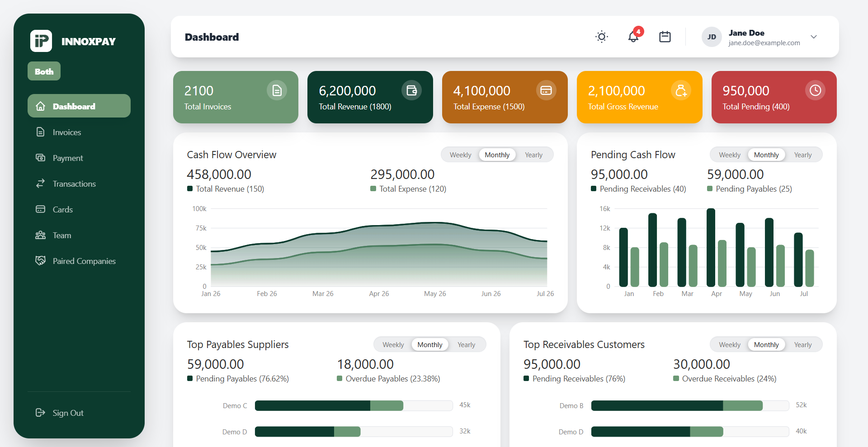
Task: Set Top Receivables Customers to Weekly
Action: click(730, 345)
